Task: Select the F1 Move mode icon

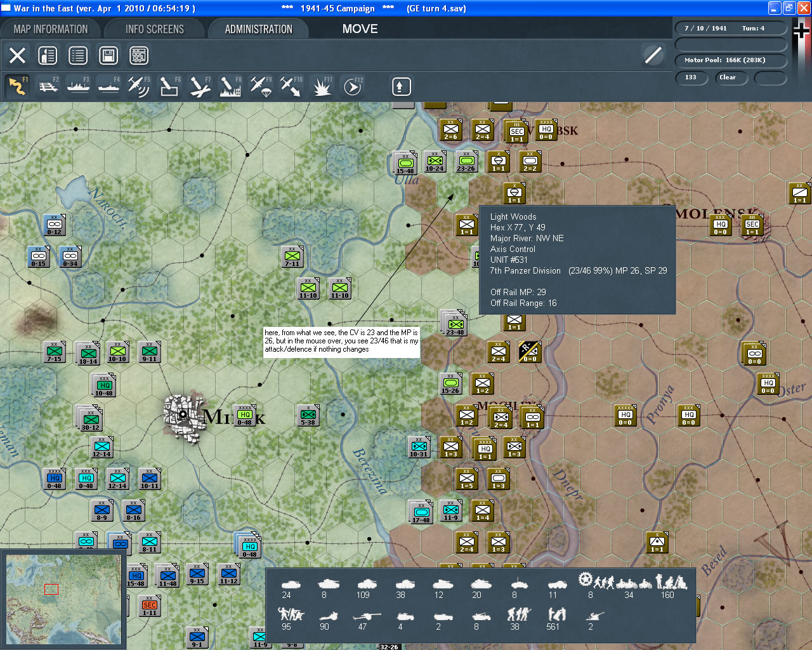Action: (x=18, y=86)
